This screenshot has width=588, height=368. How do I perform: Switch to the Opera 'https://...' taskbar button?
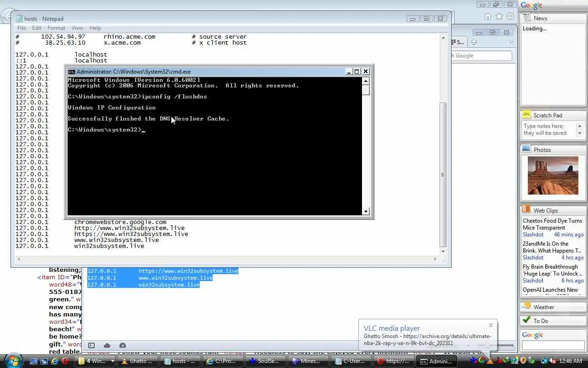pyautogui.click(x=393, y=361)
